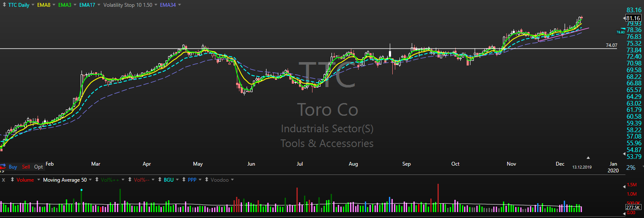Select the green Vol%++ indicator label
Image resolution: width=644 pixels, height=218 pixels.
pyautogui.click(x=110, y=180)
